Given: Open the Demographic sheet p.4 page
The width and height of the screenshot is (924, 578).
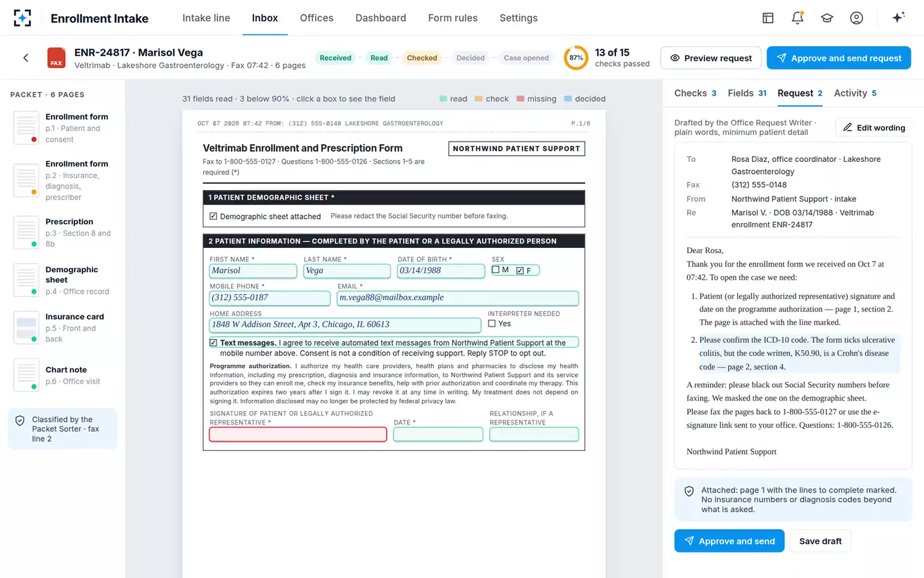Looking at the screenshot, I should (x=62, y=280).
